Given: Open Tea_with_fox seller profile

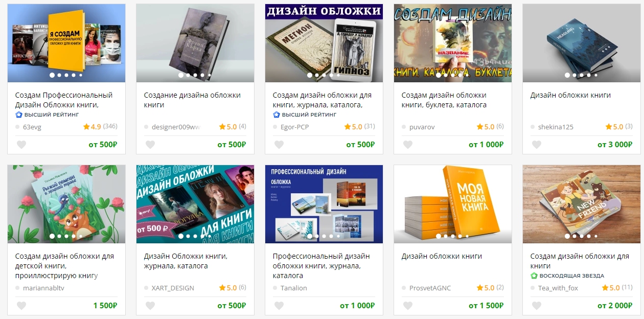Looking at the screenshot, I should (x=558, y=288).
